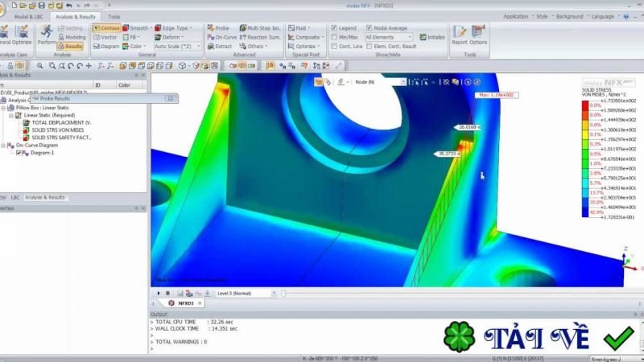Collapse the On-Curve Diagram tree node

(x=3, y=146)
